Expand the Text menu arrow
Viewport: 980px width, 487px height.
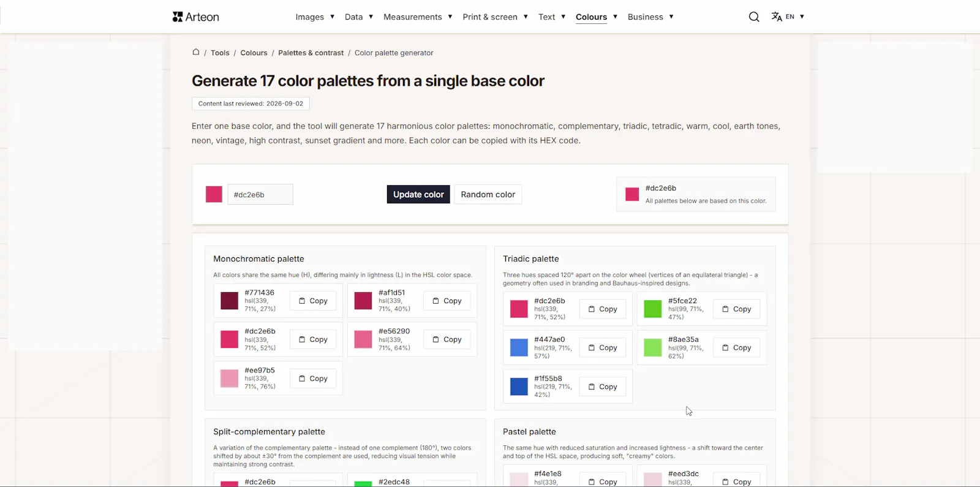coord(563,17)
